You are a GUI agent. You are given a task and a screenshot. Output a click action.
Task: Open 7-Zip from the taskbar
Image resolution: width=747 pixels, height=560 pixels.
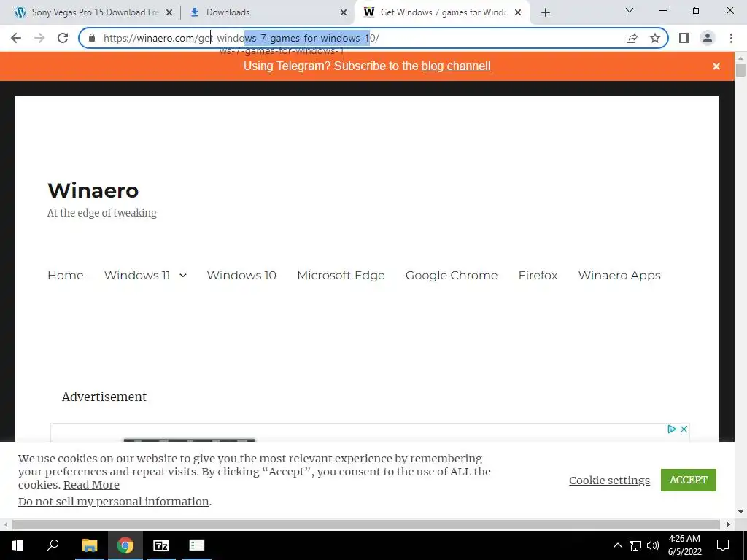click(x=161, y=545)
